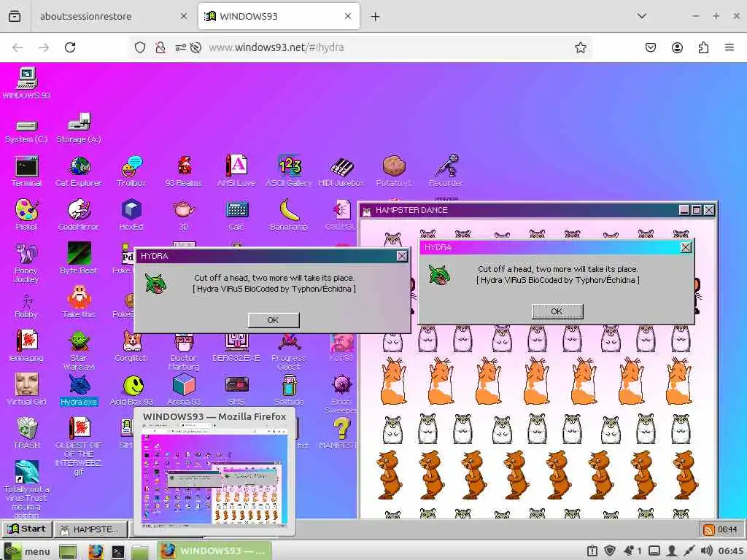
Task: Launch Byte Beat icon
Action: coord(79,259)
